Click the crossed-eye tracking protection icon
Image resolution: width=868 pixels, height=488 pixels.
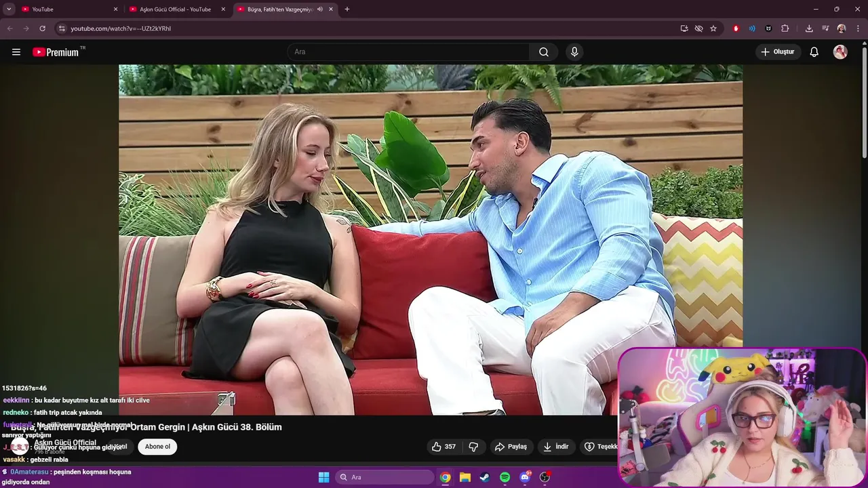[x=698, y=28]
